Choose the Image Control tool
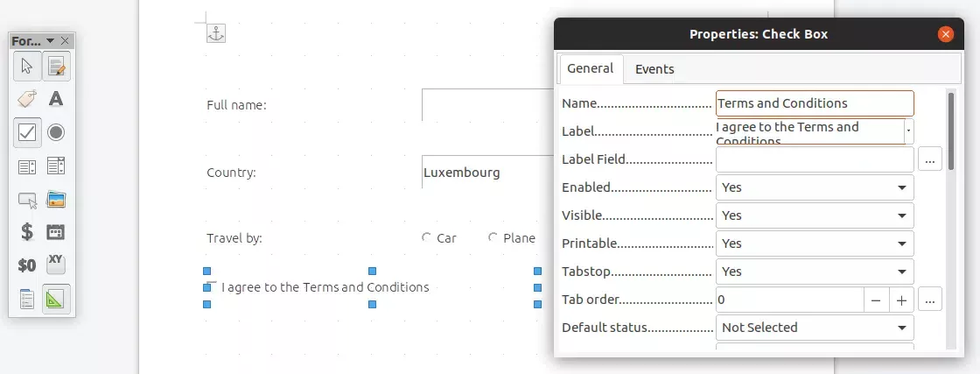The height and width of the screenshot is (374, 980). tap(56, 199)
